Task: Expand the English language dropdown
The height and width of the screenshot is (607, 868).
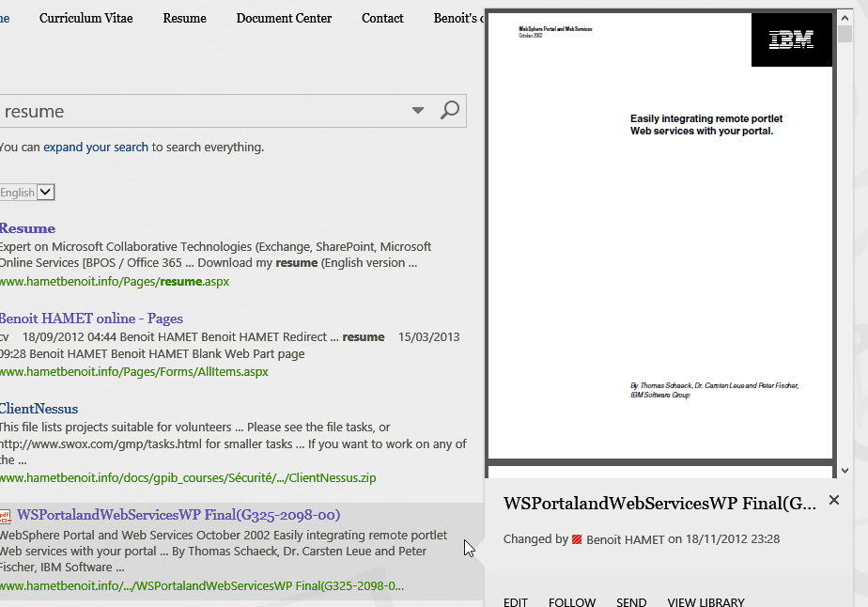Action: pyautogui.click(x=46, y=193)
